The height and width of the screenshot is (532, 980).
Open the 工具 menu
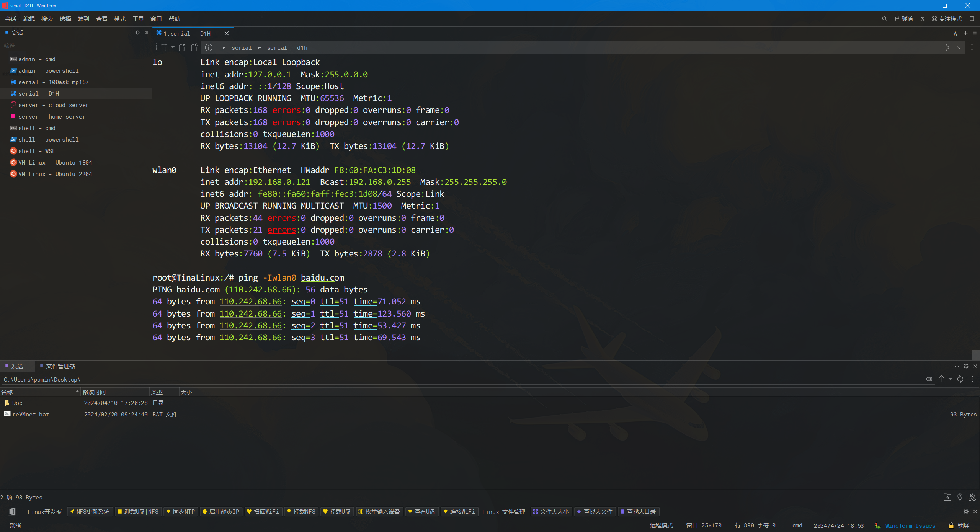click(x=138, y=19)
